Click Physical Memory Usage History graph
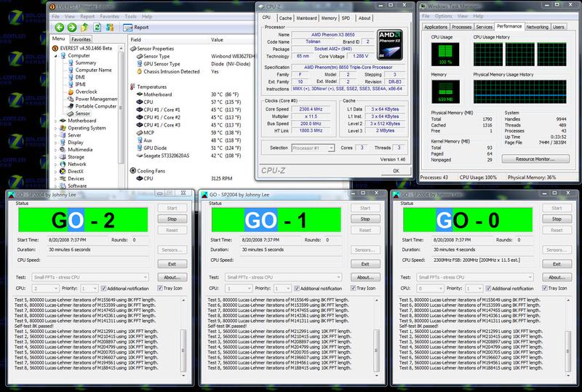The width and height of the screenshot is (582, 392). tap(520, 92)
